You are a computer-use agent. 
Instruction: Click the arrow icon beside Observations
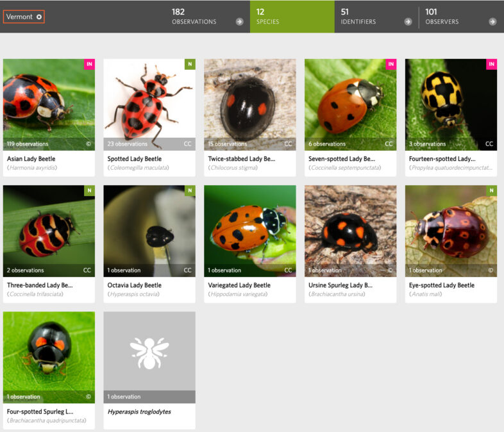click(239, 22)
